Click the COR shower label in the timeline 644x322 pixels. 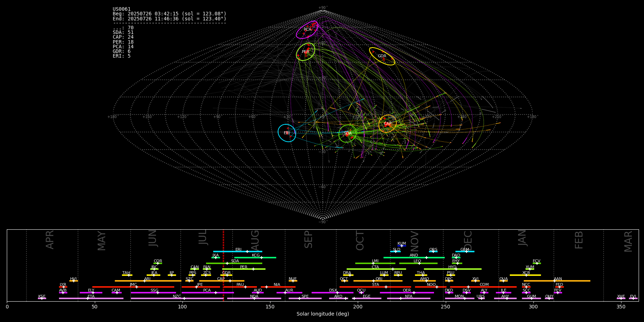click(158, 261)
